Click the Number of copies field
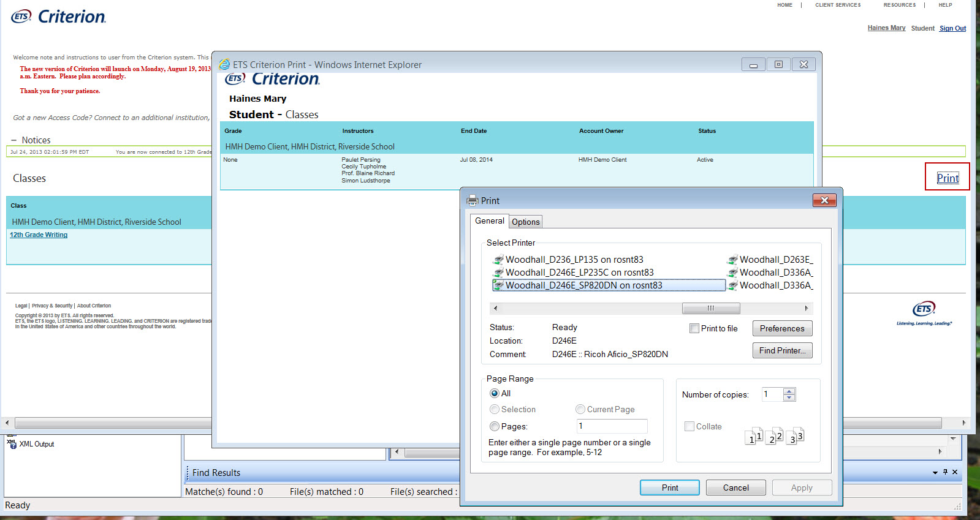The height and width of the screenshot is (520, 980). [772, 394]
